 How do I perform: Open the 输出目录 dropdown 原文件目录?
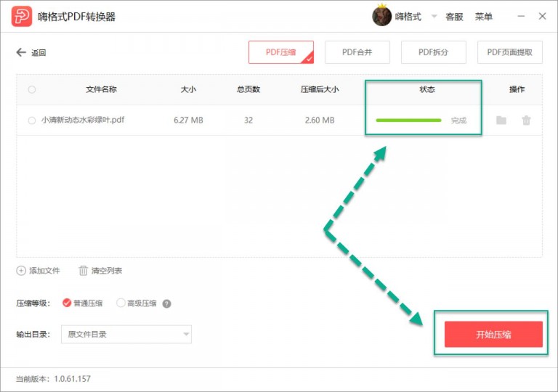pyautogui.click(x=126, y=334)
